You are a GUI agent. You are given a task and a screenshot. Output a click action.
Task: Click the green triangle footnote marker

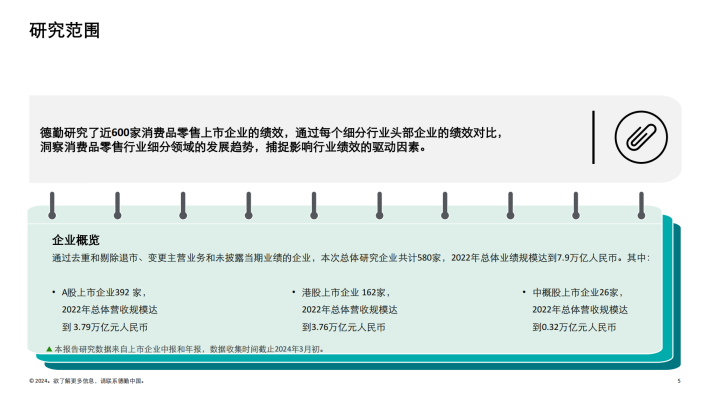click(x=49, y=349)
